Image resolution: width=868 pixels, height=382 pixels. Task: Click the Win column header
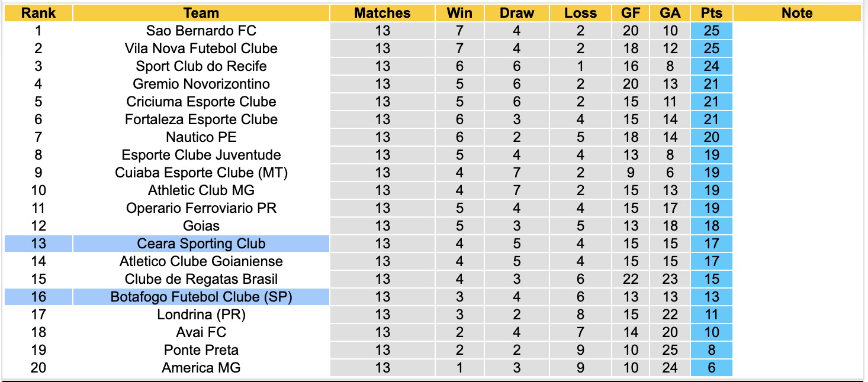coord(459,13)
